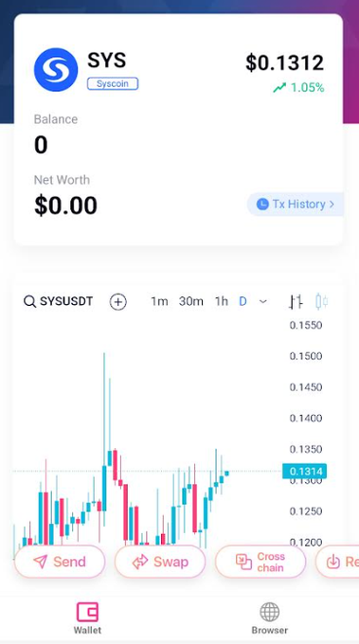Open the Browser tab
359x644 pixels.
[x=269, y=617]
